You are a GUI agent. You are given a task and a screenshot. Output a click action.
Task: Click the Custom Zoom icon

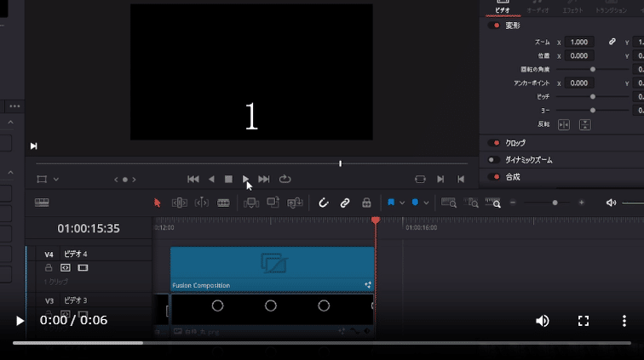[x=493, y=203]
